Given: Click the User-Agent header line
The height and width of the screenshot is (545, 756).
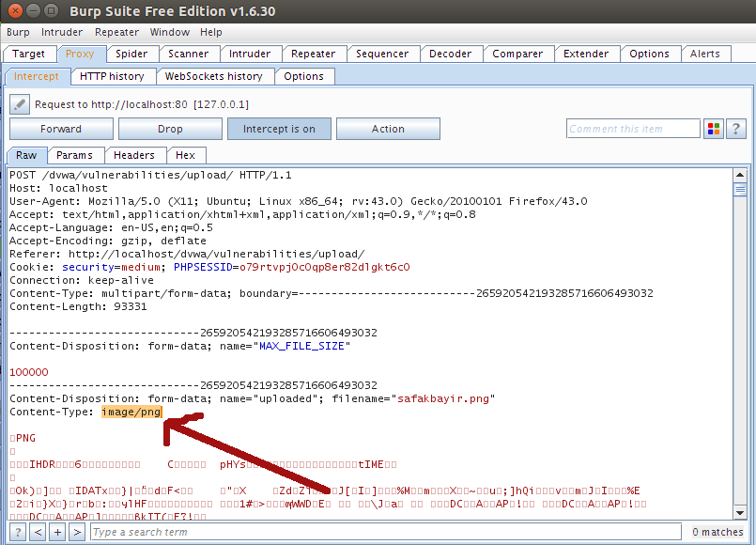Looking at the screenshot, I should tap(299, 202).
